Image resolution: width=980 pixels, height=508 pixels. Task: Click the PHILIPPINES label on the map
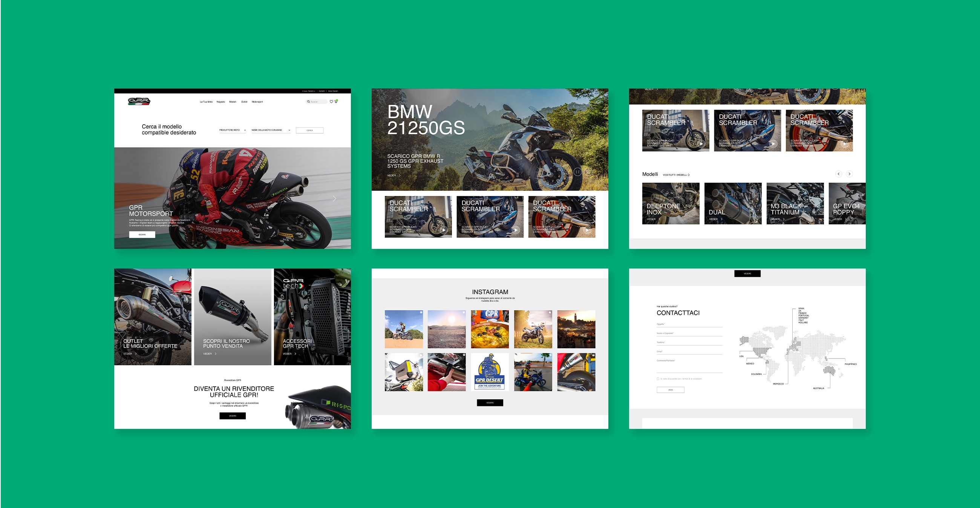pyautogui.click(x=851, y=364)
